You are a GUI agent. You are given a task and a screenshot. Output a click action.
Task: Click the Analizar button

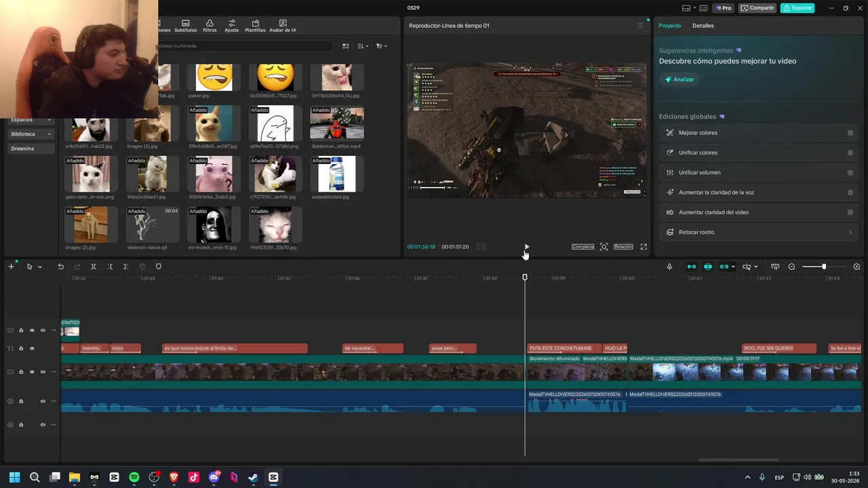[679, 79]
